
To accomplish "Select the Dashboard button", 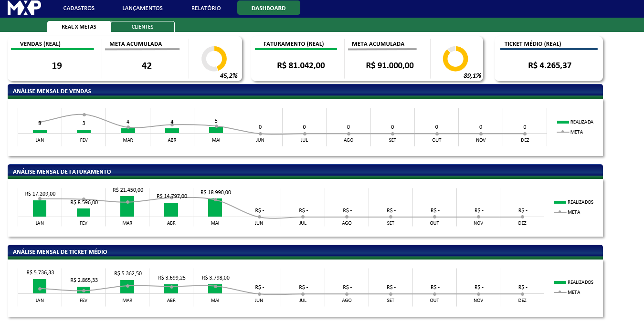I will tap(268, 8).
